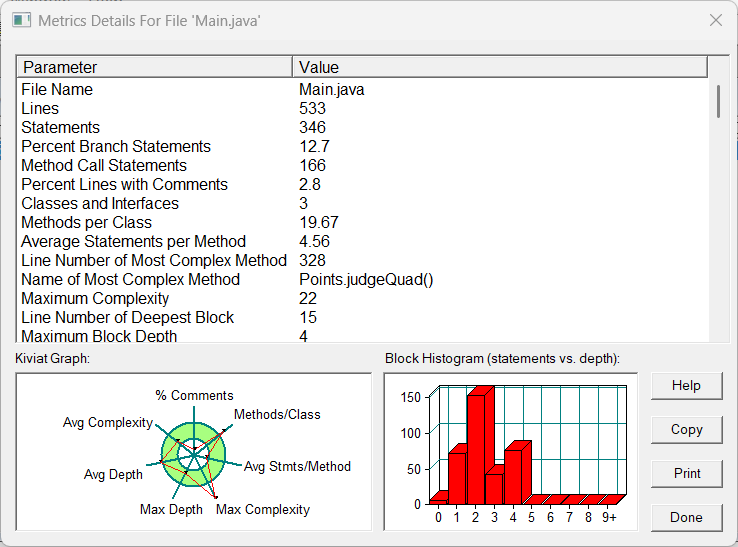Click the Max Complexity axis label
Viewport: 738px width, 547px height.
click(x=263, y=509)
